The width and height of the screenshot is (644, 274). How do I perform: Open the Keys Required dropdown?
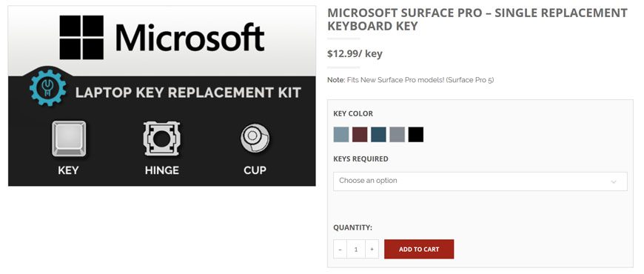click(480, 181)
